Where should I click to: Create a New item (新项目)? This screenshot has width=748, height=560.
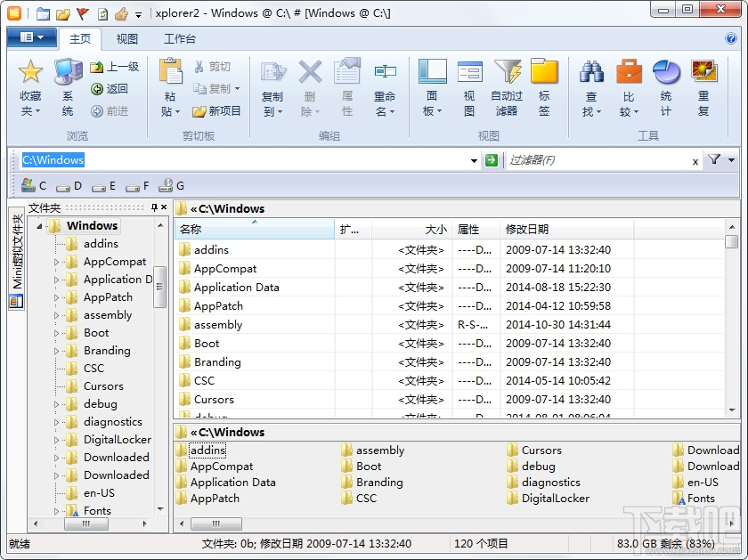pyautogui.click(x=216, y=111)
